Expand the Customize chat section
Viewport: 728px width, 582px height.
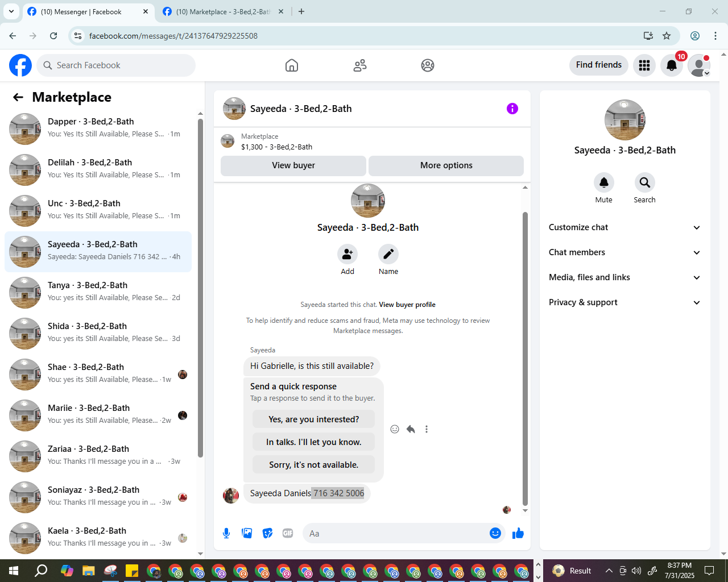[624, 227]
